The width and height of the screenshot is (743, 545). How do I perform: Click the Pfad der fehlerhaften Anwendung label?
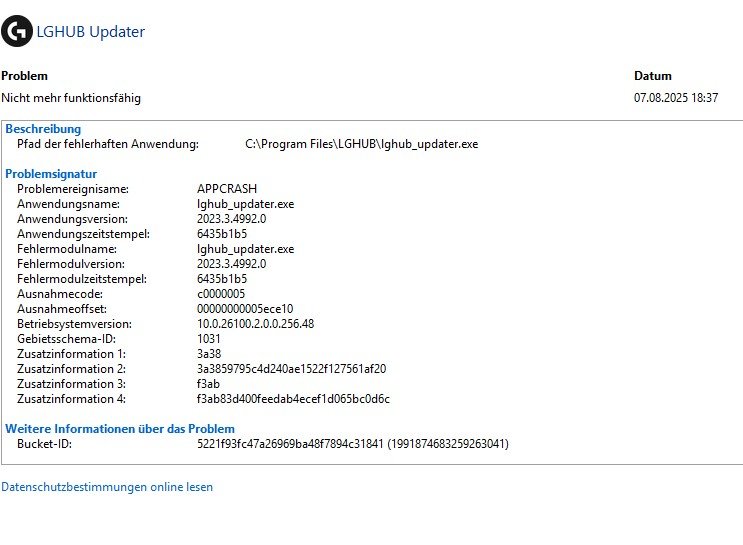coord(108,144)
